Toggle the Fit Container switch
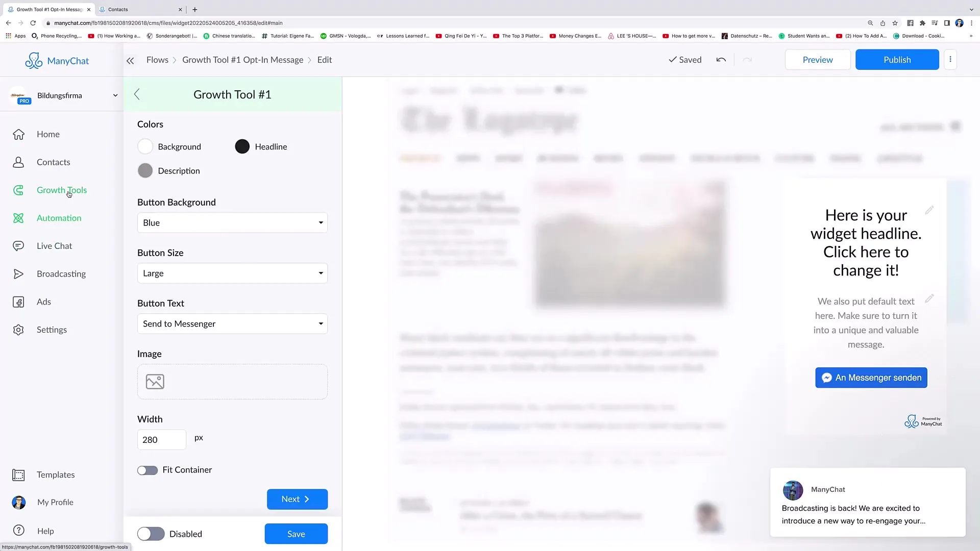980x551 pixels. point(148,469)
